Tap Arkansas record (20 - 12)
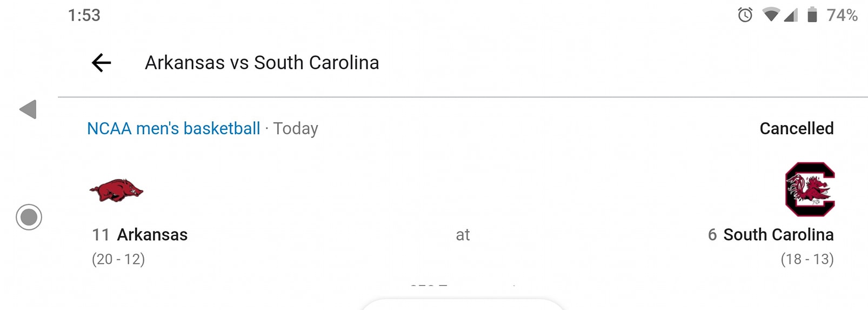 [x=118, y=259]
